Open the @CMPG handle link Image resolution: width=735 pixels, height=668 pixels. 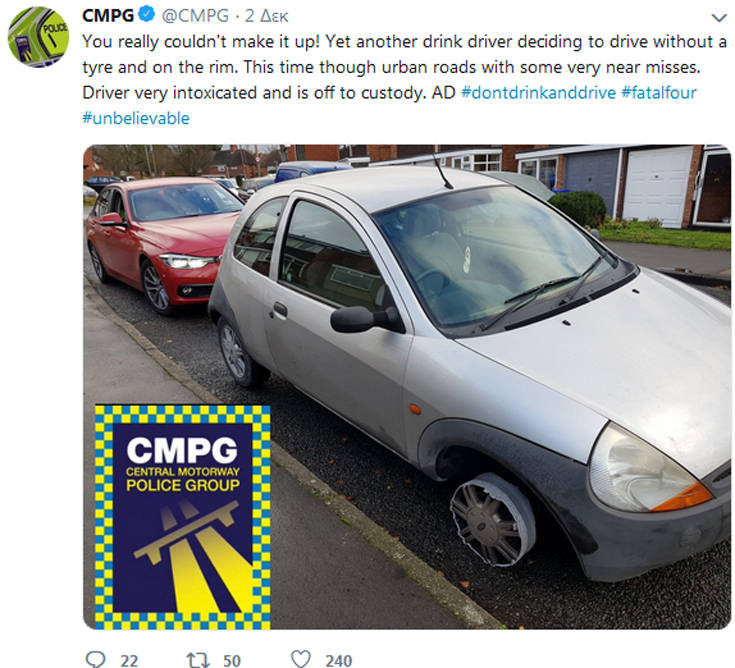pyautogui.click(x=195, y=15)
